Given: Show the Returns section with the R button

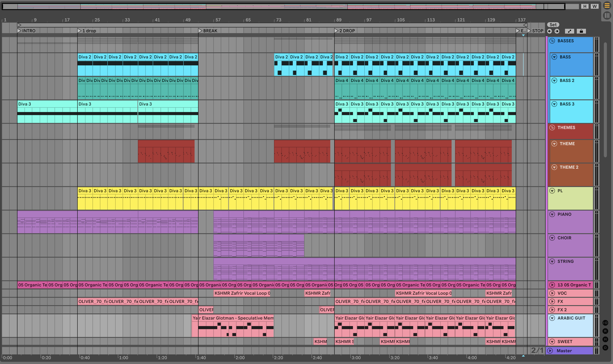Looking at the screenshot, I should point(605,331).
